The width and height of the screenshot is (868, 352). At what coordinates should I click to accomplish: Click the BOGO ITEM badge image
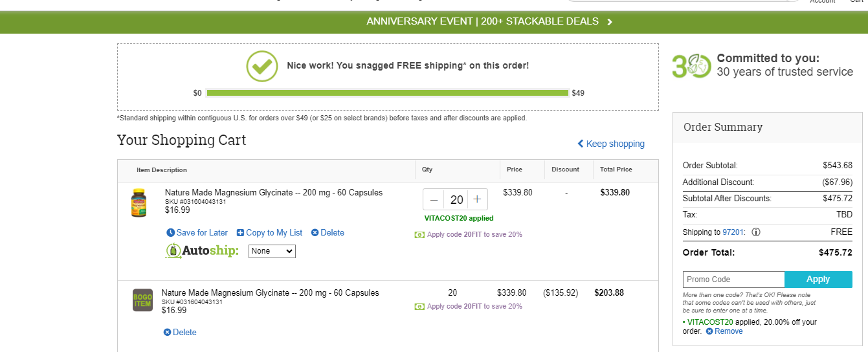[x=142, y=300]
